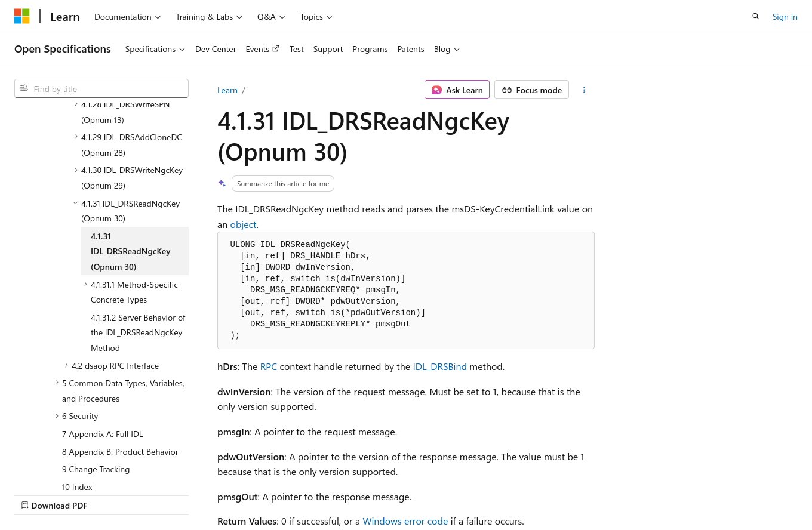Click the Microsoft logo icon
The width and height of the screenshot is (812, 530).
coord(22,17)
